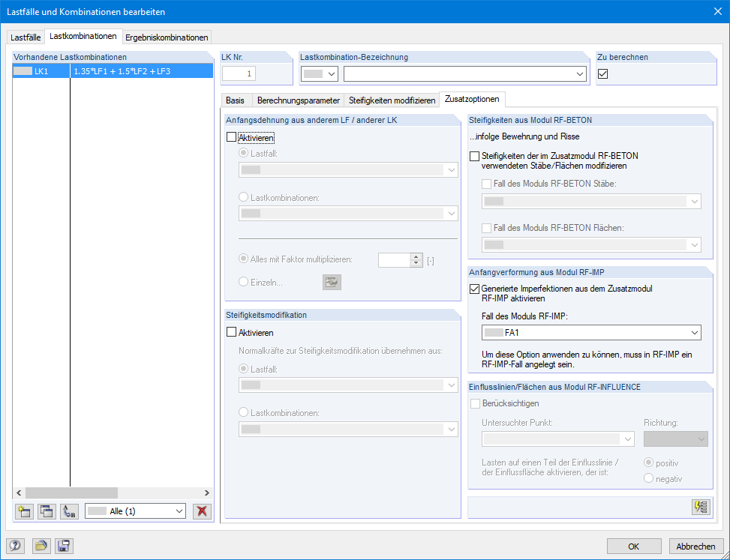Screen dimensions: 730x560
Task: Switch to the Lastkombinationen tab
Action: pos(83,36)
